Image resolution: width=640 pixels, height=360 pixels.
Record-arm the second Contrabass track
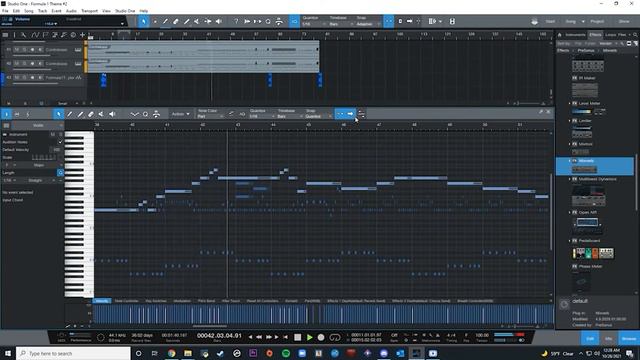click(x=32, y=63)
